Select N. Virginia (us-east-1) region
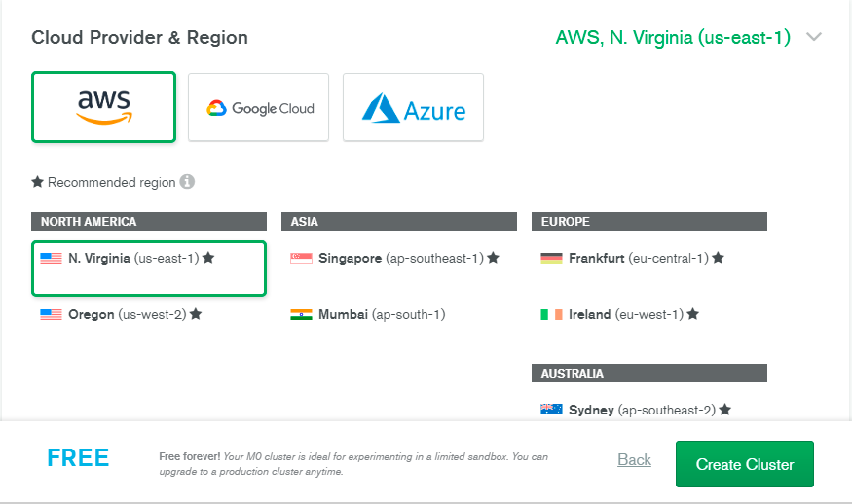Viewport: 852px width, 504px height. click(x=149, y=269)
